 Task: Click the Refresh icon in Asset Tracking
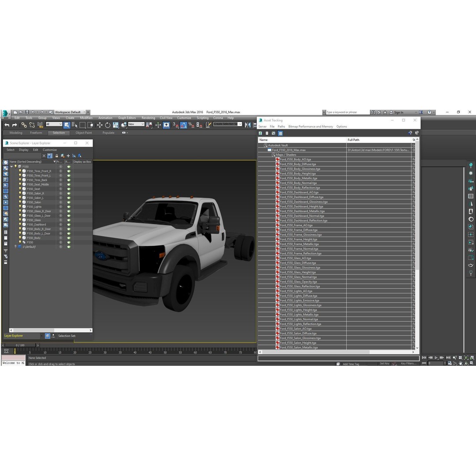[x=260, y=133]
